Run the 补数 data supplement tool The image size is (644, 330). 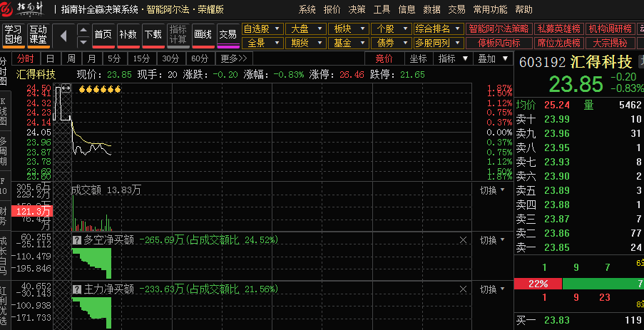[x=128, y=35]
